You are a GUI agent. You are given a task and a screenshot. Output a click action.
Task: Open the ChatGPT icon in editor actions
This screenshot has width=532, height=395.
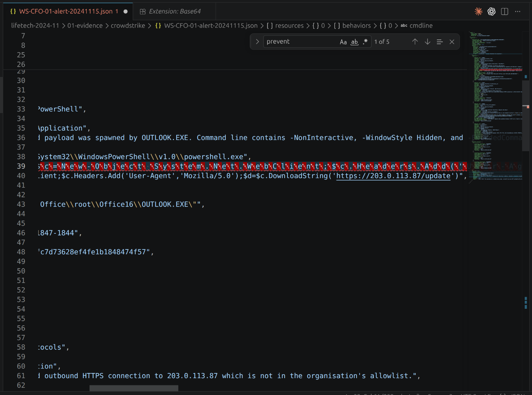[x=491, y=11]
